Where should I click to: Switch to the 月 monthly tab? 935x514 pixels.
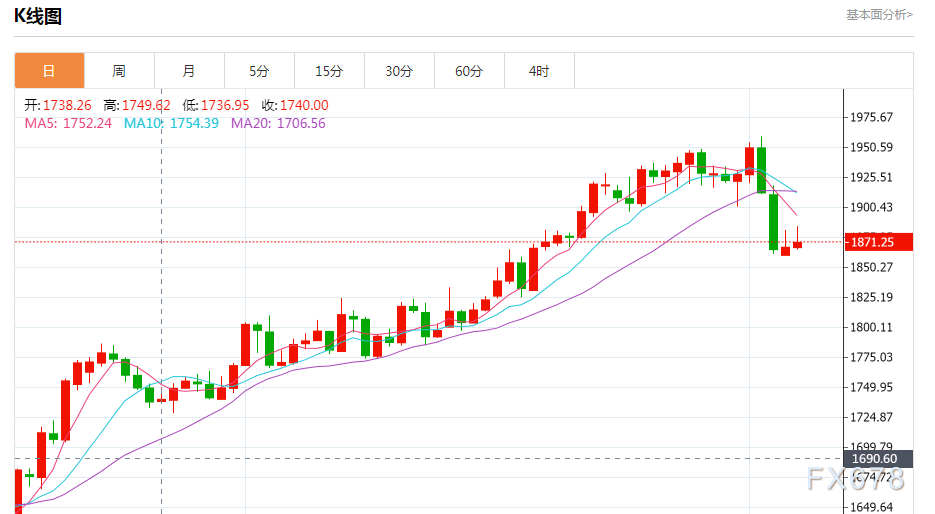189,71
